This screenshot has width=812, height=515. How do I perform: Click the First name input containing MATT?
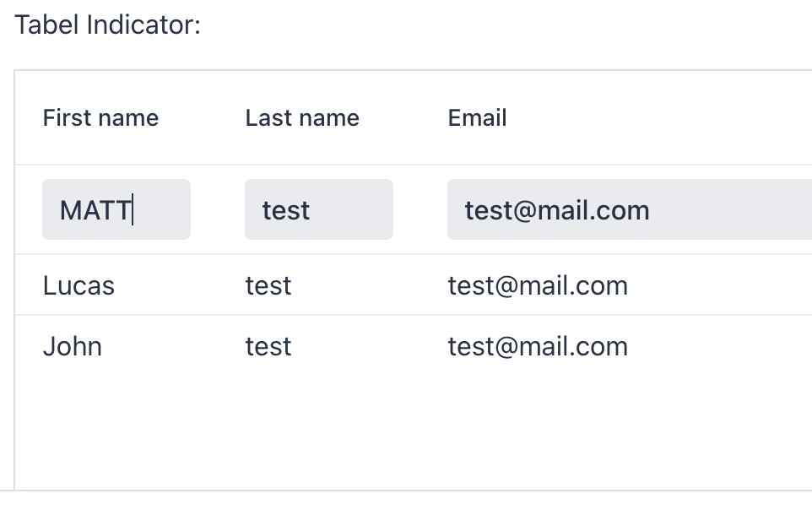(x=116, y=209)
